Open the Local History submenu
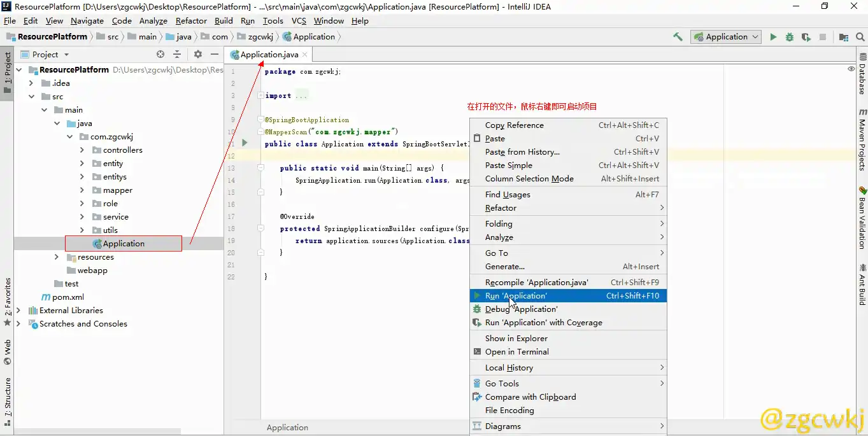 tap(568, 368)
